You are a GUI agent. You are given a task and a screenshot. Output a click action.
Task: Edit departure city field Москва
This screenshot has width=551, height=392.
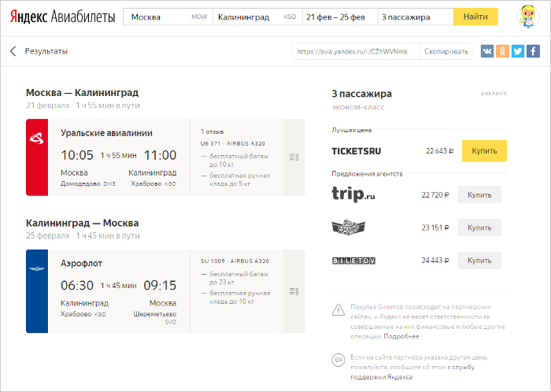tap(168, 17)
